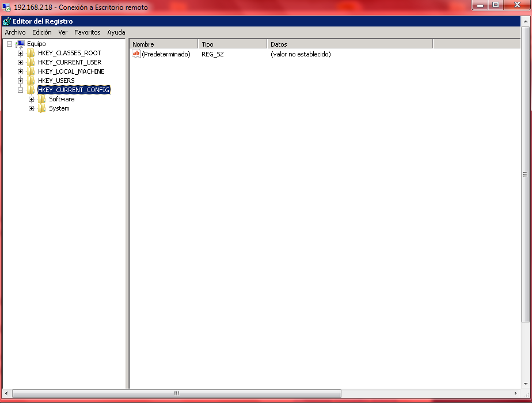Collapse the Equipo root node
This screenshot has width=532, height=403.
[9, 44]
